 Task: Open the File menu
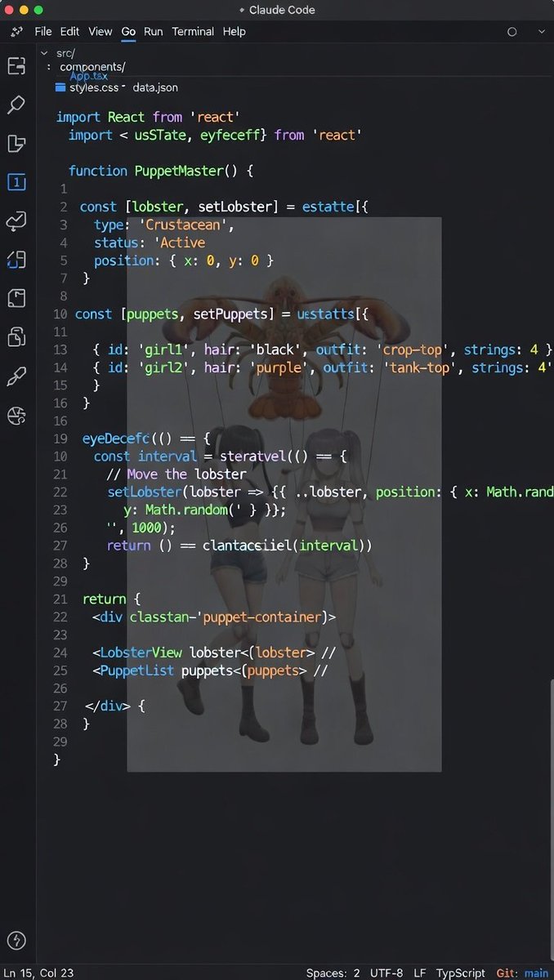(43, 32)
